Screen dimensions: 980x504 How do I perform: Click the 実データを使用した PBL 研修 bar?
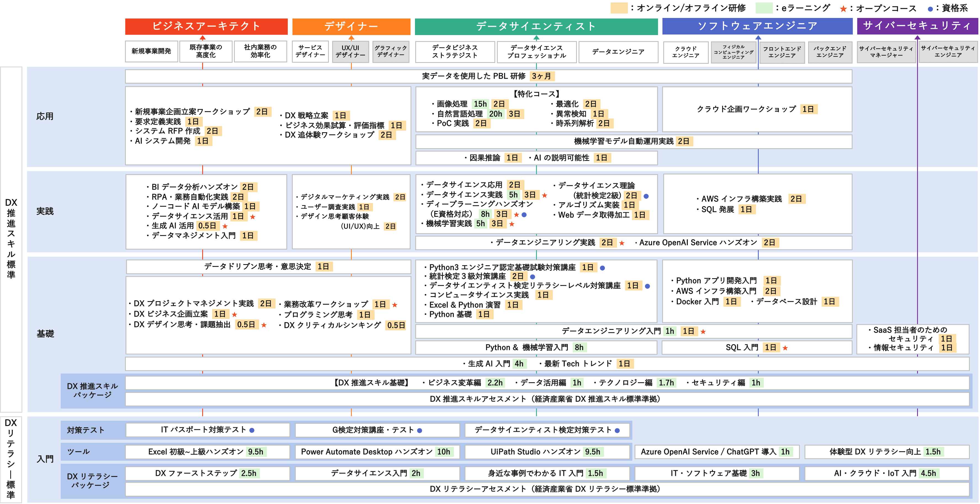[x=488, y=76]
